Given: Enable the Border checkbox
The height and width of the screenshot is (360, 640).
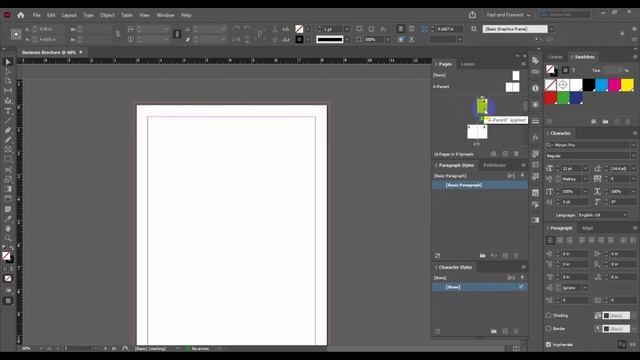Looking at the screenshot, I should click(549, 329).
